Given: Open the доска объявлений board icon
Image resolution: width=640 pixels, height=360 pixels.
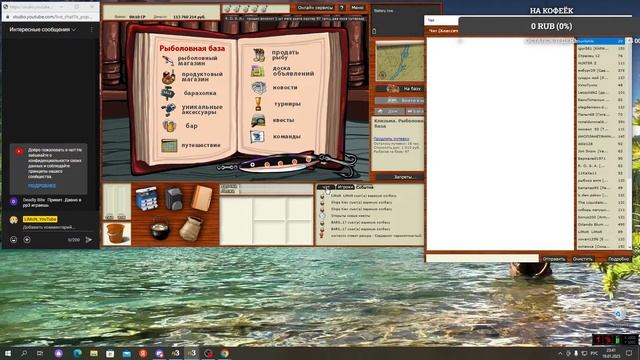Looking at the screenshot, I should 258,71.
